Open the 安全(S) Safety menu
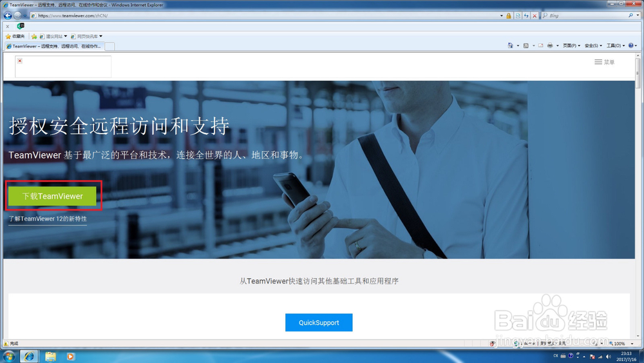644x363 pixels. coord(593,46)
